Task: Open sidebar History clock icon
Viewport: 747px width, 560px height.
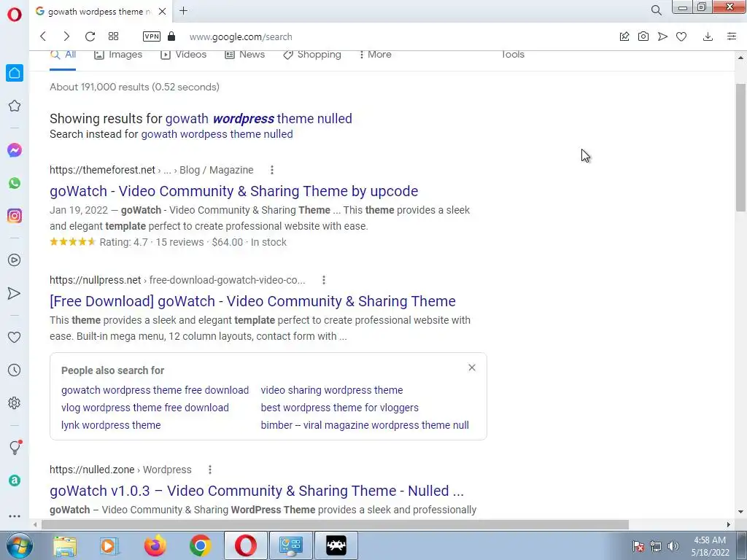Action: pyautogui.click(x=15, y=370)
